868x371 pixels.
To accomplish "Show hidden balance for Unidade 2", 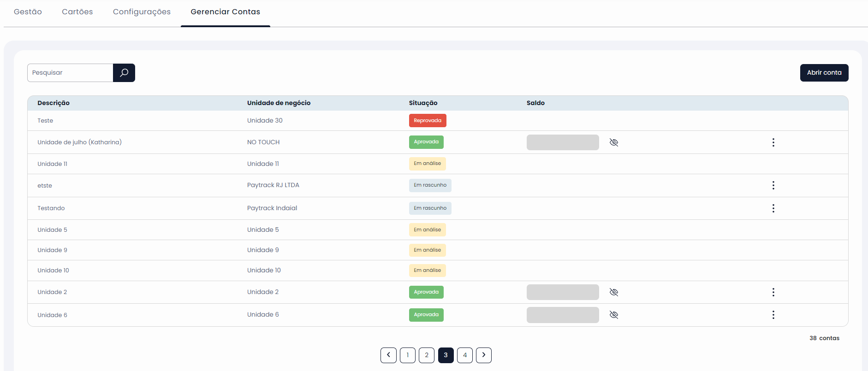I will (x=614, y=292).
